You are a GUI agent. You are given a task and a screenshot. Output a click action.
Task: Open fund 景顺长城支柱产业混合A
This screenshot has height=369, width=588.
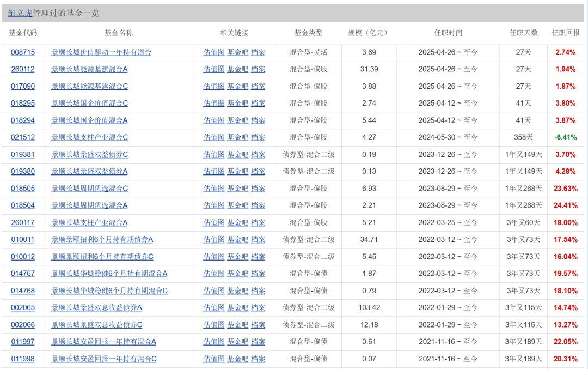pos(89,222)
